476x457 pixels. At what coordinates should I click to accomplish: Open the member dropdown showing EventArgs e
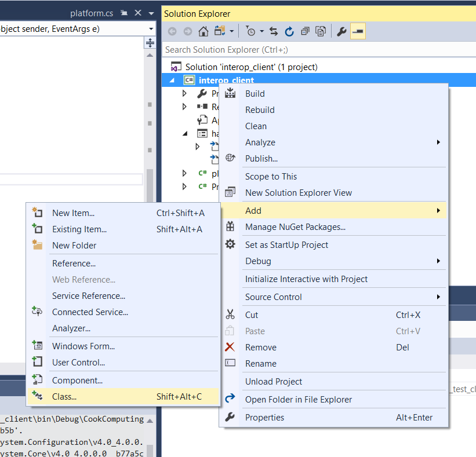click(x=151, y=29)
